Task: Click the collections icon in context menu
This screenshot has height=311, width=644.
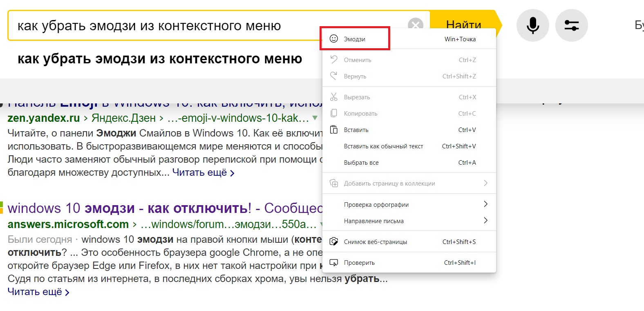Action: pos(334,183)
